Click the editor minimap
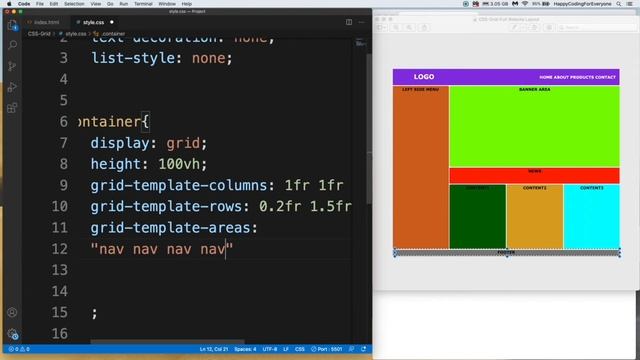The width and height of the screenshot is (640, 360). coord(360,42)
